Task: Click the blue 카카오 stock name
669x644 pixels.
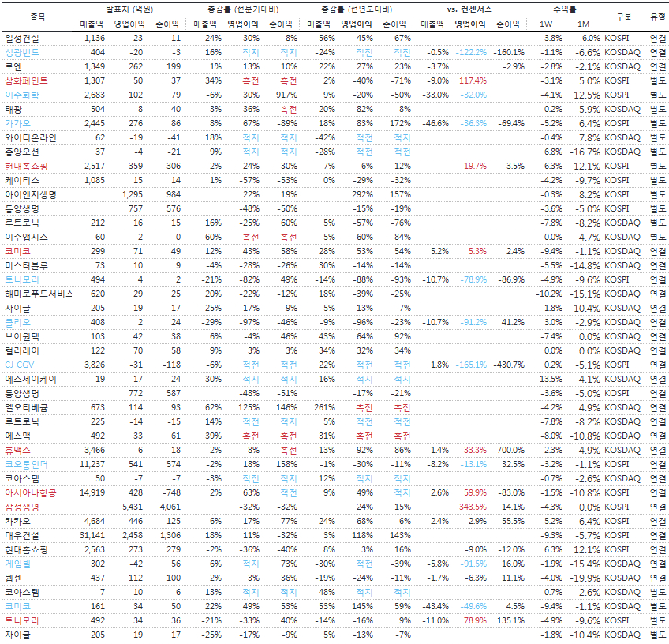Action: click(18, 123)
